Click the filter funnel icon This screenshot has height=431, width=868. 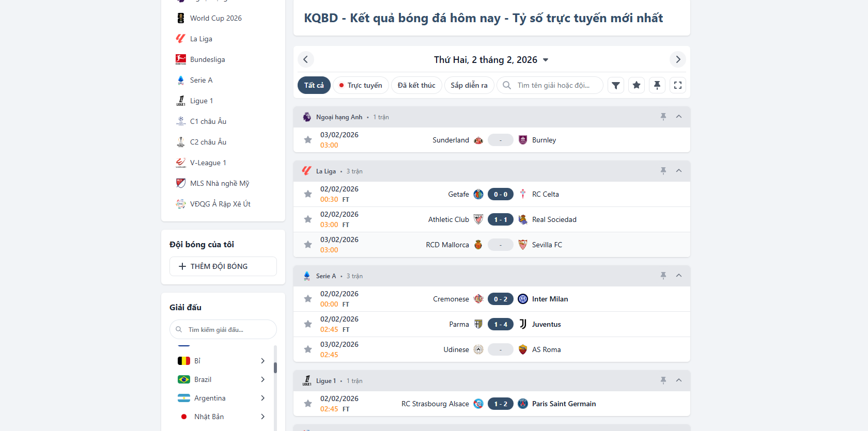[x=615, y=85]
